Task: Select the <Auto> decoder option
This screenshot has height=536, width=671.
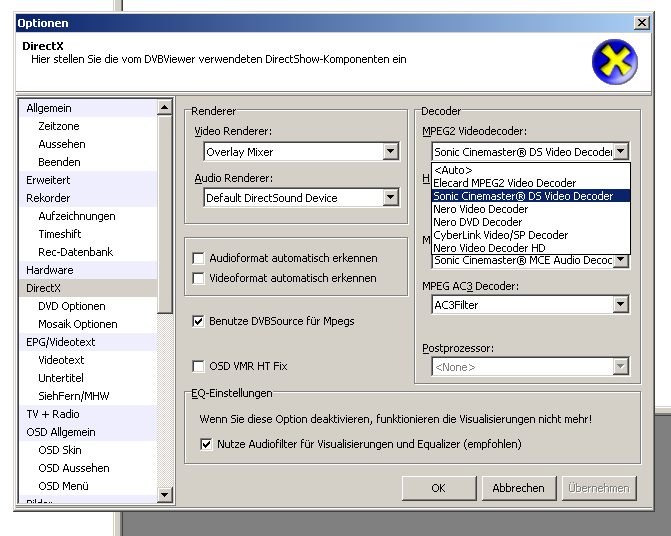Action: 455,170
